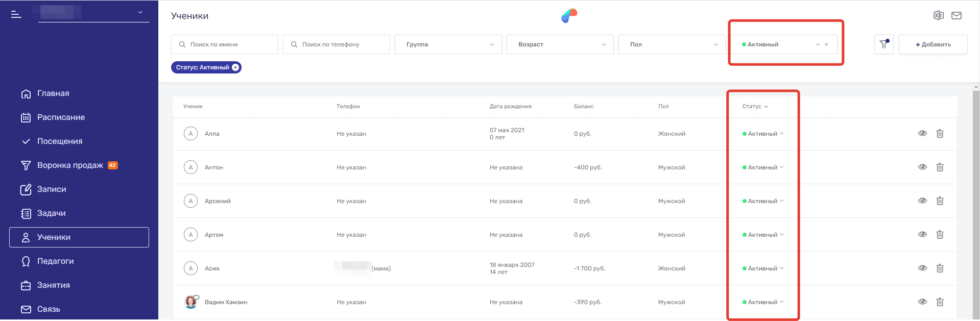Go to Расписание in the sidebar

point(61,117)
